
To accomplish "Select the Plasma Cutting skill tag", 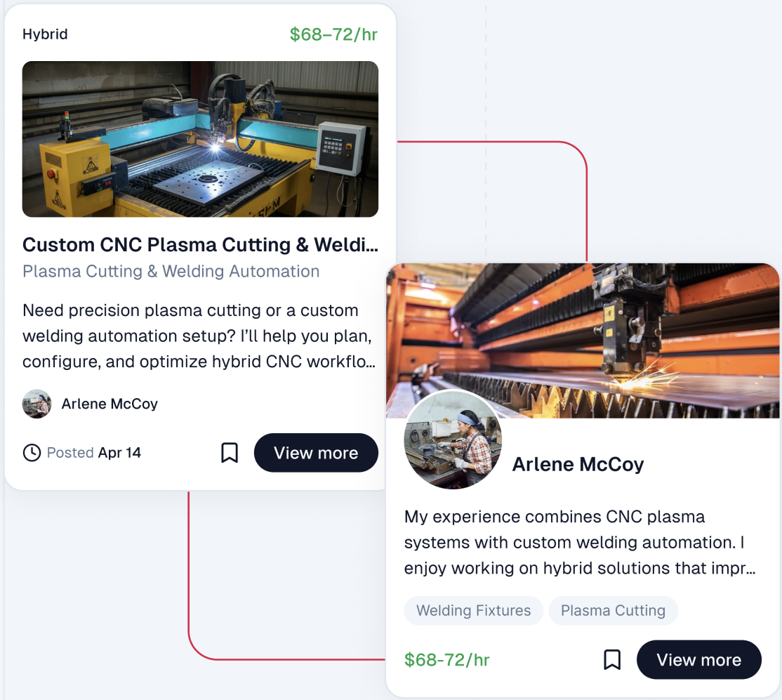I will (x=613, y=611).
